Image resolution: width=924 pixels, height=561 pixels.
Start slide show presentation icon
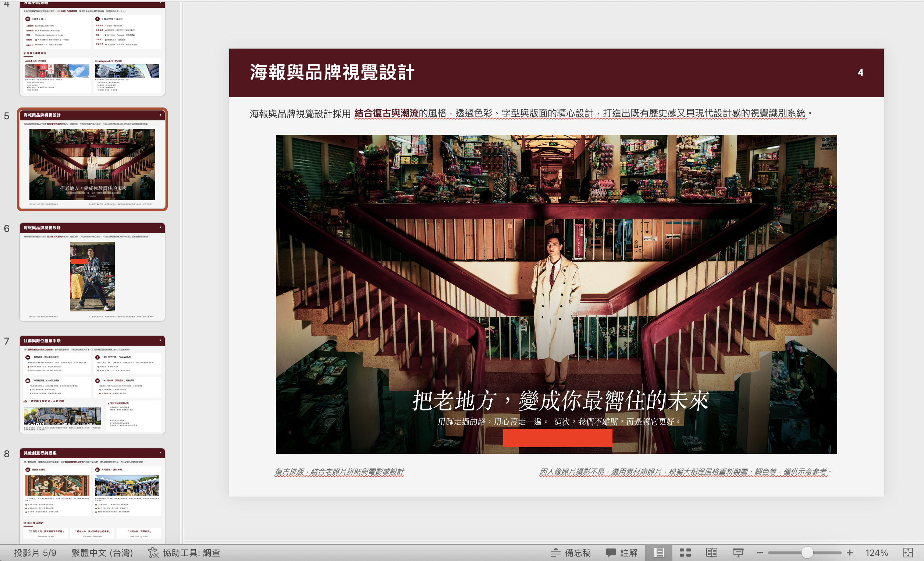tap(738, 553)
